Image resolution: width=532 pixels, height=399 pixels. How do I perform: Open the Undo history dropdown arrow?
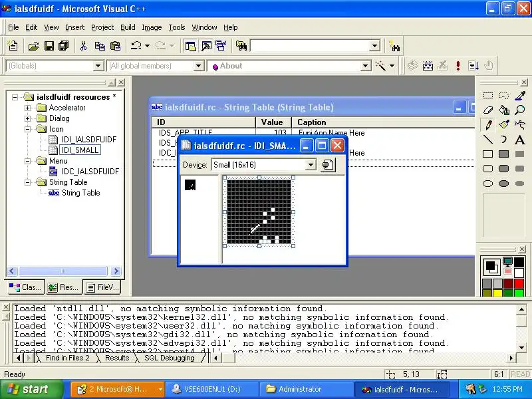point(147,46)
